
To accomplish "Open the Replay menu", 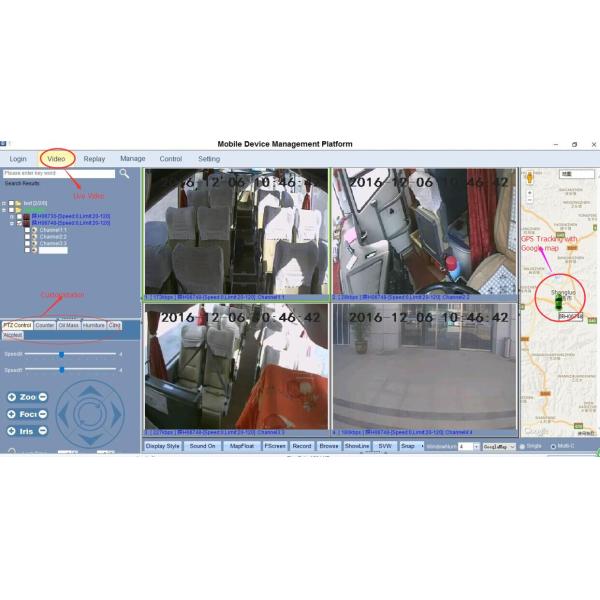I will coord(94,158).
